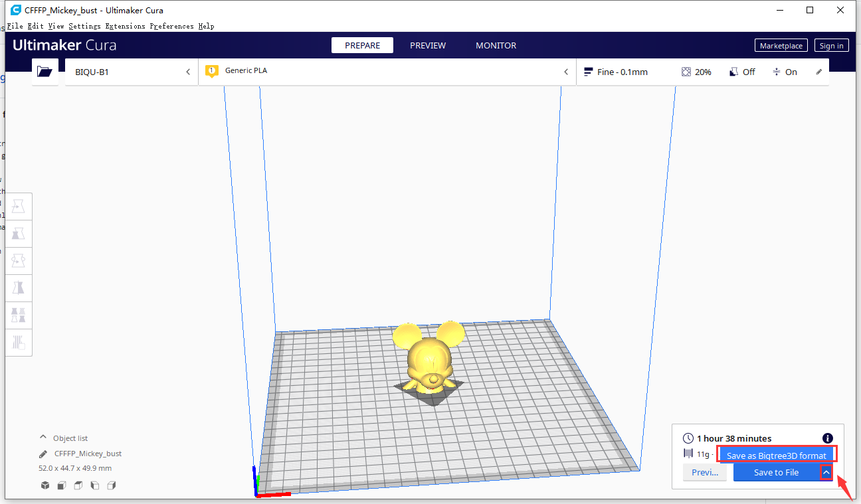Switch to the MONITOR stage tab
Screen dimensions: 861x504
point(496,45)
